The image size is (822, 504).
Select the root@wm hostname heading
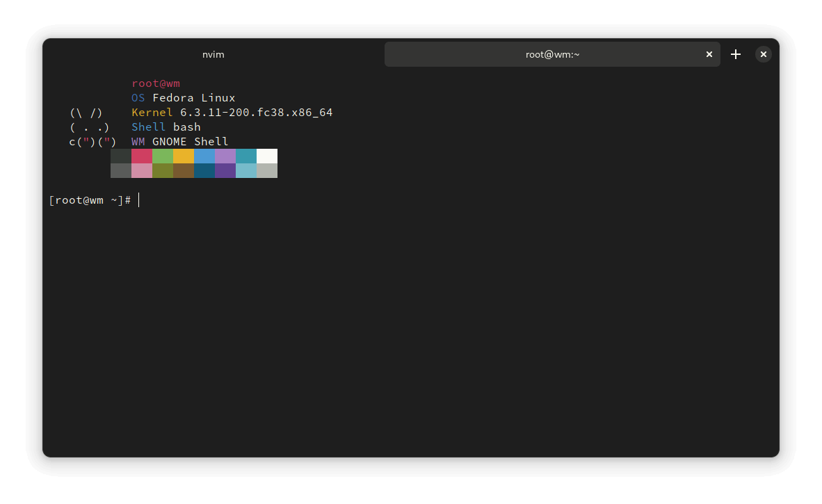coord(155,83)
